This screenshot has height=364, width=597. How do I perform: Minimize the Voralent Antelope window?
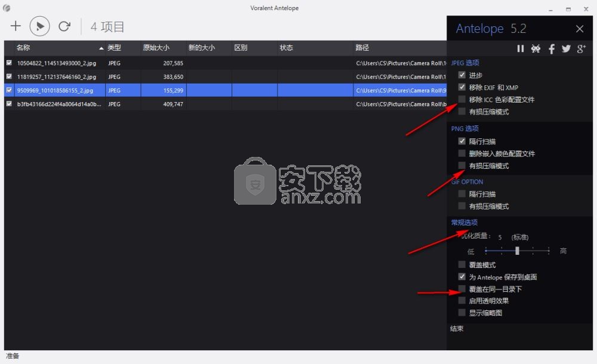(x=550, y=9)
